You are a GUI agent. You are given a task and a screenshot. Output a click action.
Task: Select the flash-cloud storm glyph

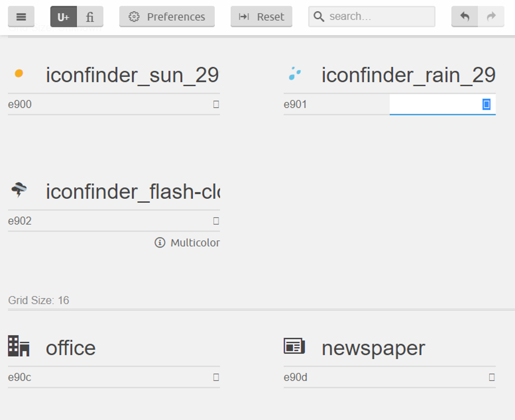pyautogui.click(x=19, y=190)
